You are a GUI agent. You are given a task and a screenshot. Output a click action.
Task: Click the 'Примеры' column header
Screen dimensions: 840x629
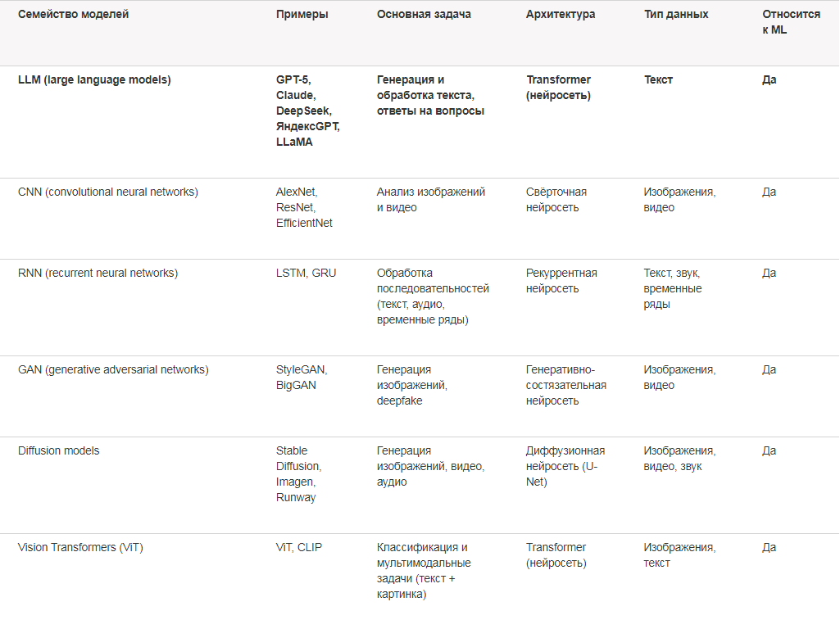point(302,15)
